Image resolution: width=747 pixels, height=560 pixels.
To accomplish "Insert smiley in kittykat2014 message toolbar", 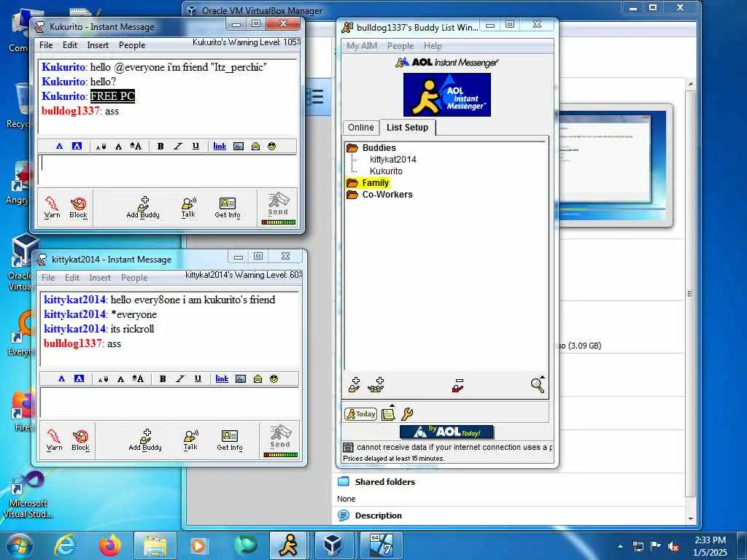I will coord(274,379).
